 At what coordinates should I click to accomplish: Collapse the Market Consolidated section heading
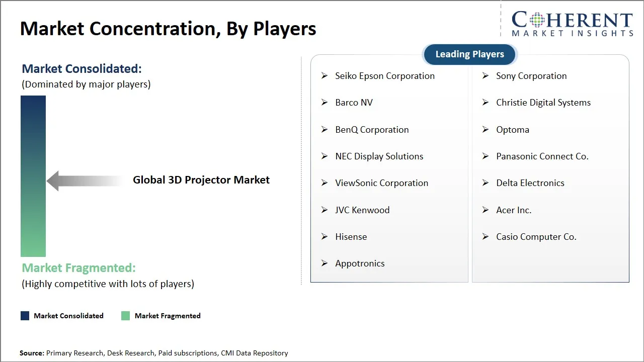coord(82,68)
